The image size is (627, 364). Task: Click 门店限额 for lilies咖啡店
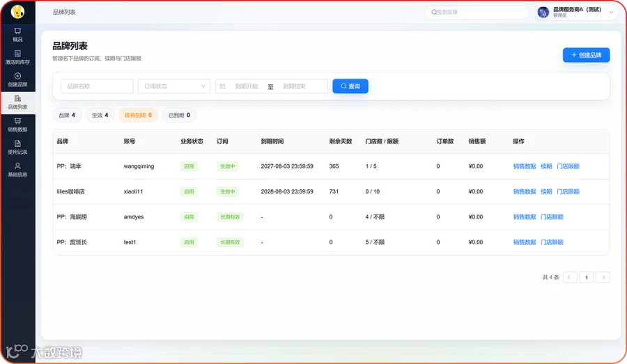(x=568, y=192)
